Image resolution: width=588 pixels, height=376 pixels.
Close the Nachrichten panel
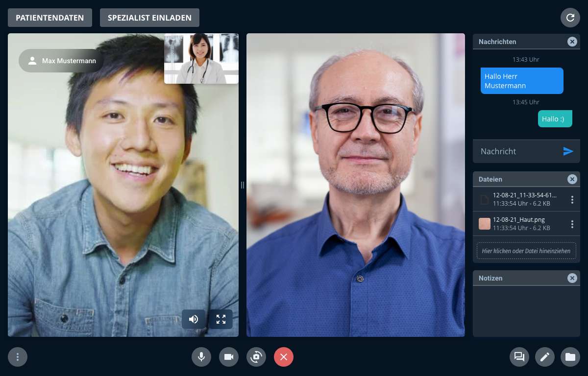tap(572, 42)
